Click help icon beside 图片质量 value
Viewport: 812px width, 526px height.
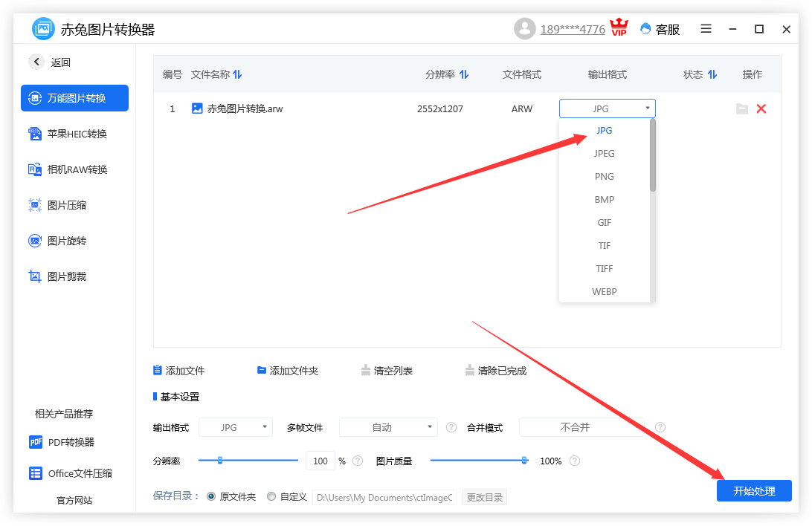[x=574, y=461]
